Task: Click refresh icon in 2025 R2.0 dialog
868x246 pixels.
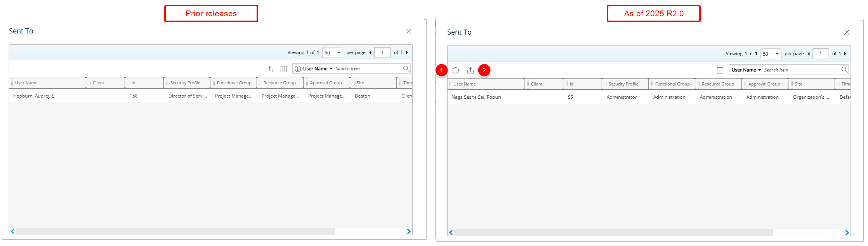Action: (x=456, y=70)
